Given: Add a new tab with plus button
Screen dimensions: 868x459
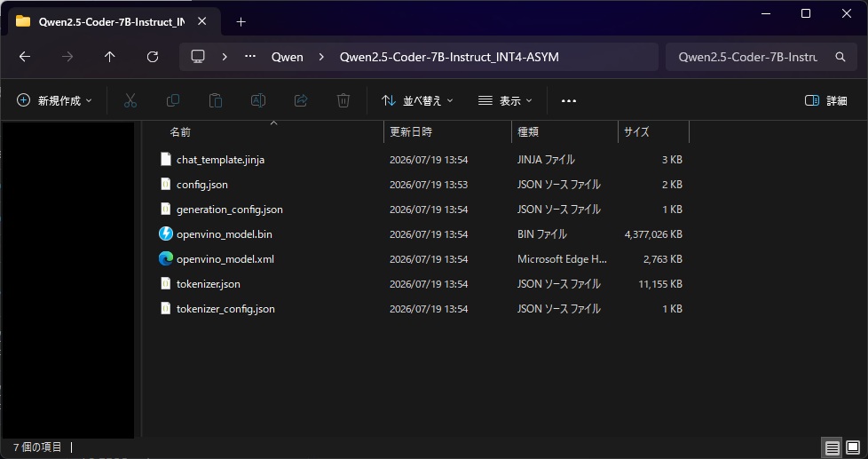Looking at the screenshot, I should (x=241, y=21).
